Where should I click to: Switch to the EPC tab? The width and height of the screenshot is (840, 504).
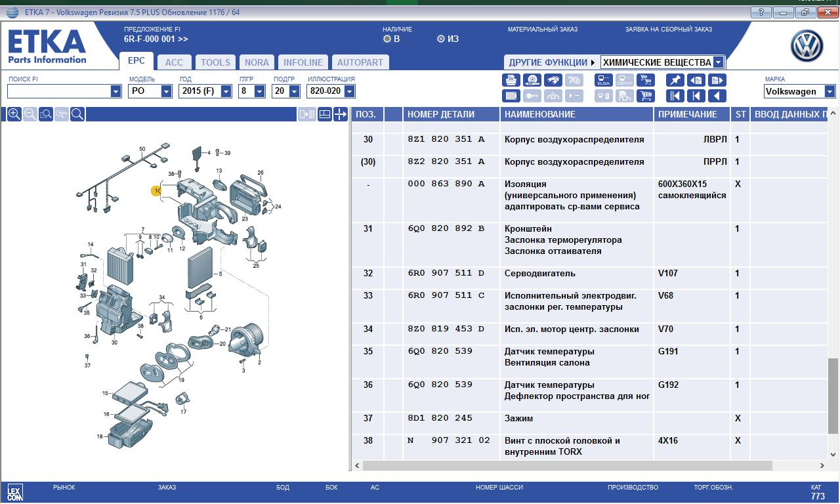(136, 60)
